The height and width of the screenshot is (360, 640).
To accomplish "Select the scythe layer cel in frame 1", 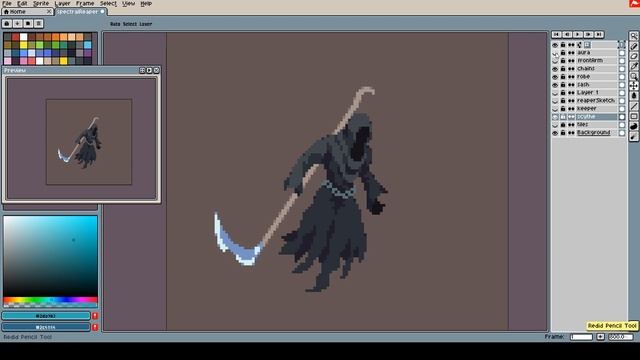I will click(x=622, y=117).
